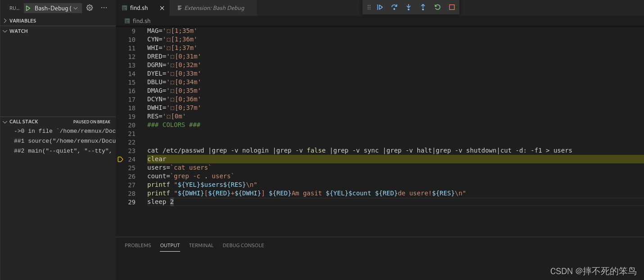Viewport: 644px width, 280px height.
Task: Click the printf line with 'Am gasit'
Action: pyautogui.click(x=306, y=193)
